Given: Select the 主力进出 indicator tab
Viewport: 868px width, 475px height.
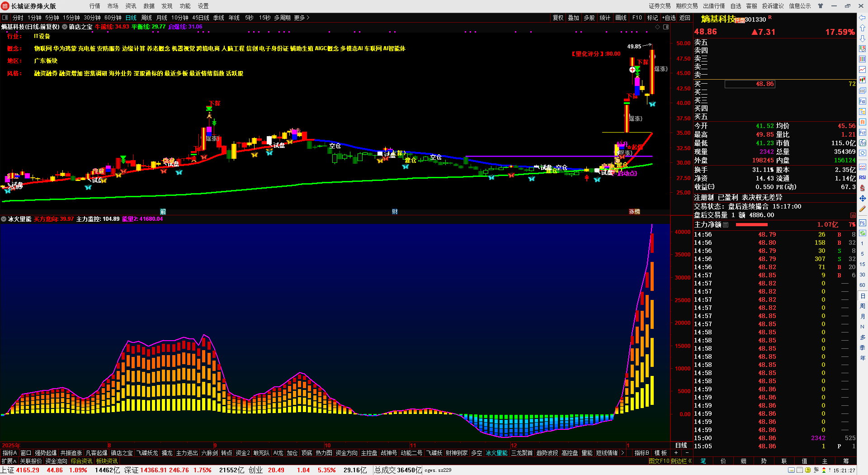Looking at the screenshot, I should [187, 453].
